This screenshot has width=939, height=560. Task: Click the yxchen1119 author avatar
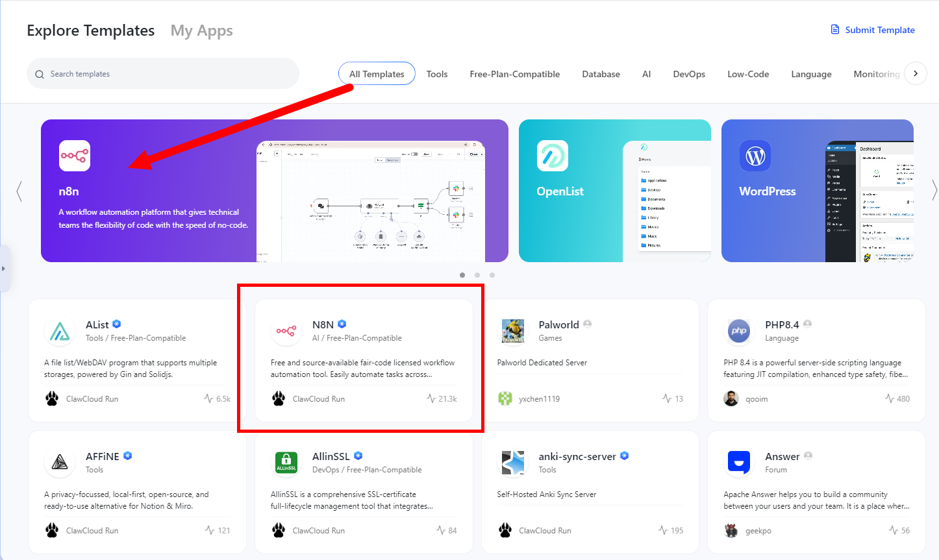(505, 398)
